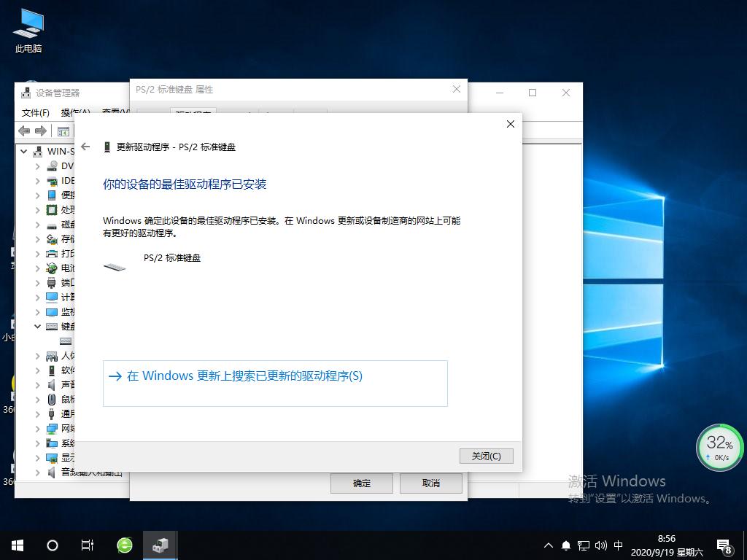Expand the 端口 device category
The height and width of the screenshot is (560, 747).
click(x=38, y=282)
